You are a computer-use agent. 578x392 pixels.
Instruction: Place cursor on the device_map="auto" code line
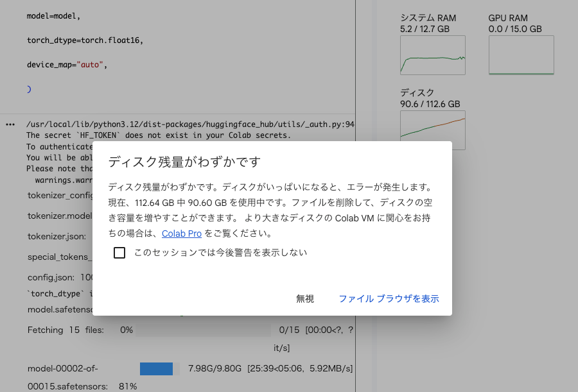pos(67,65)
